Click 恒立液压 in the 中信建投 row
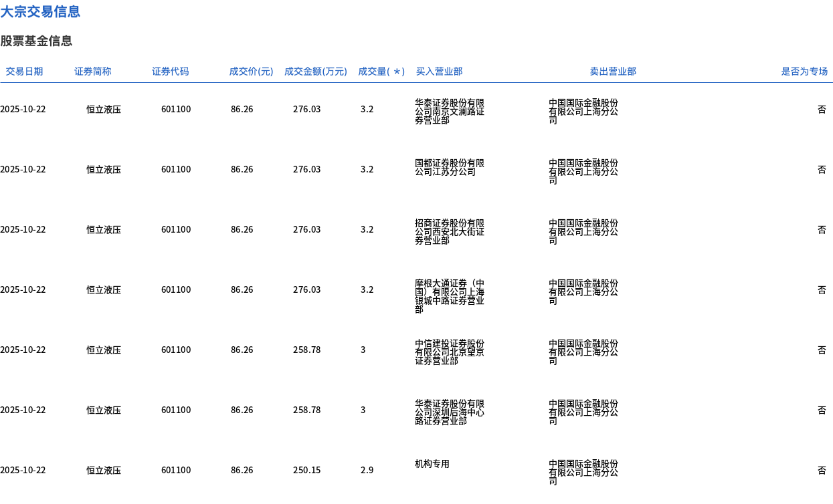The image size is (833, 504). coord(104,350)
